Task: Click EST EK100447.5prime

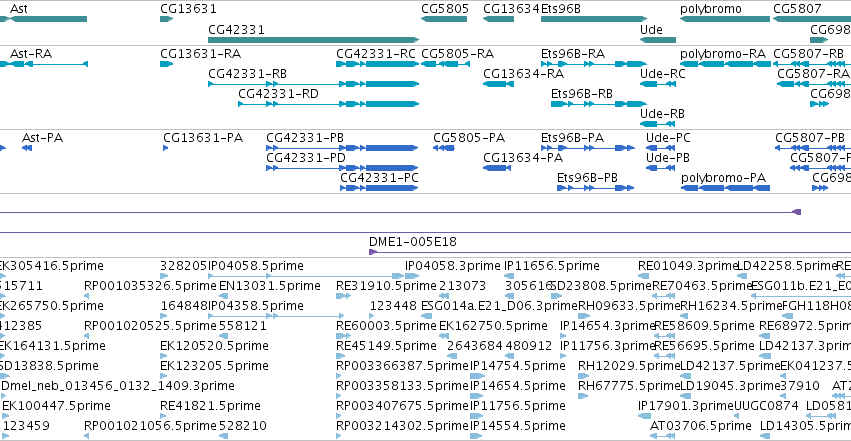Action: click(4, 417)
